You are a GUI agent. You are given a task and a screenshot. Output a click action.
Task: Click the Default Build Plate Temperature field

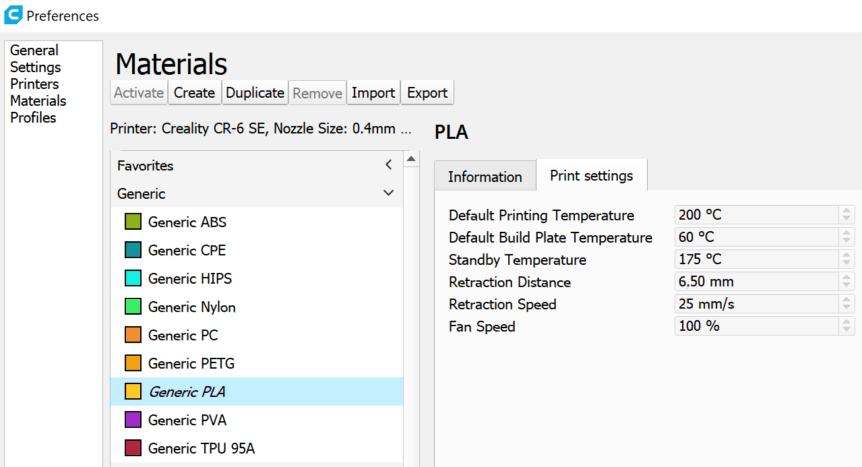tap(757, 237)
